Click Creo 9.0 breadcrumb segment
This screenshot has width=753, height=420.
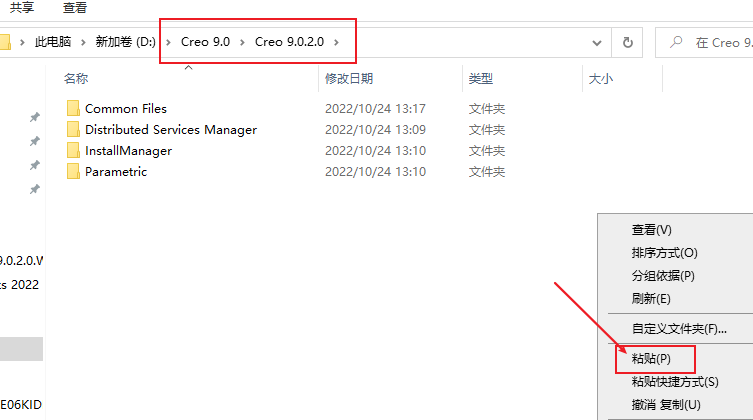[206, 42]
